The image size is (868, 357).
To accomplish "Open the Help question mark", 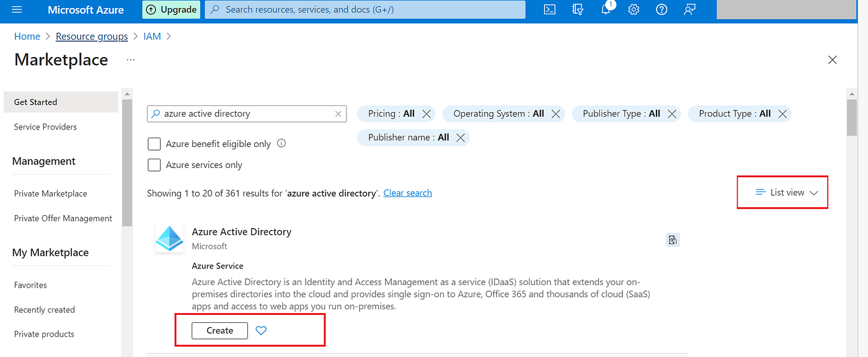I will (662, 10).
